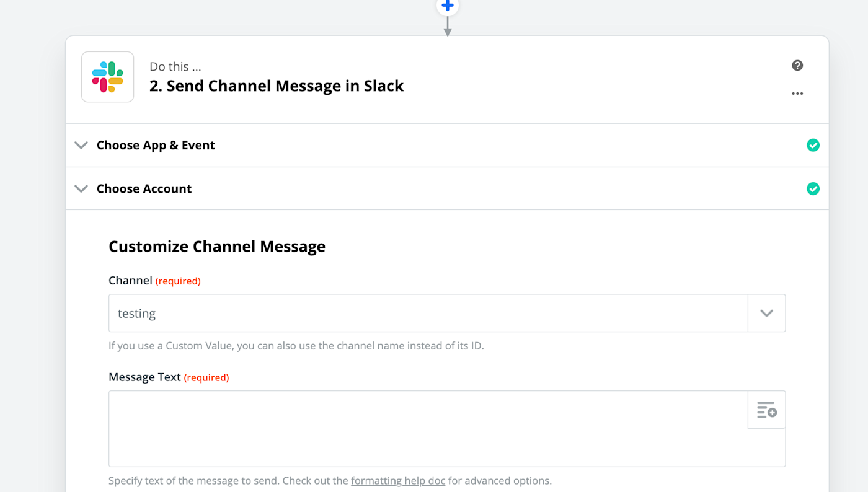Click the Slack app icon
Viewport: 868px width, 492px height.
point(107,76)
